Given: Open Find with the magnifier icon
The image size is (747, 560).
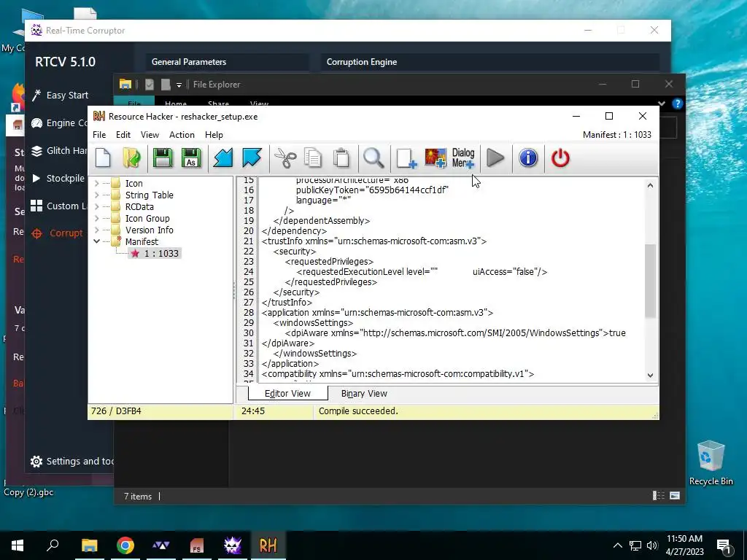Looking at the screenshot, I should click(373, 158).
